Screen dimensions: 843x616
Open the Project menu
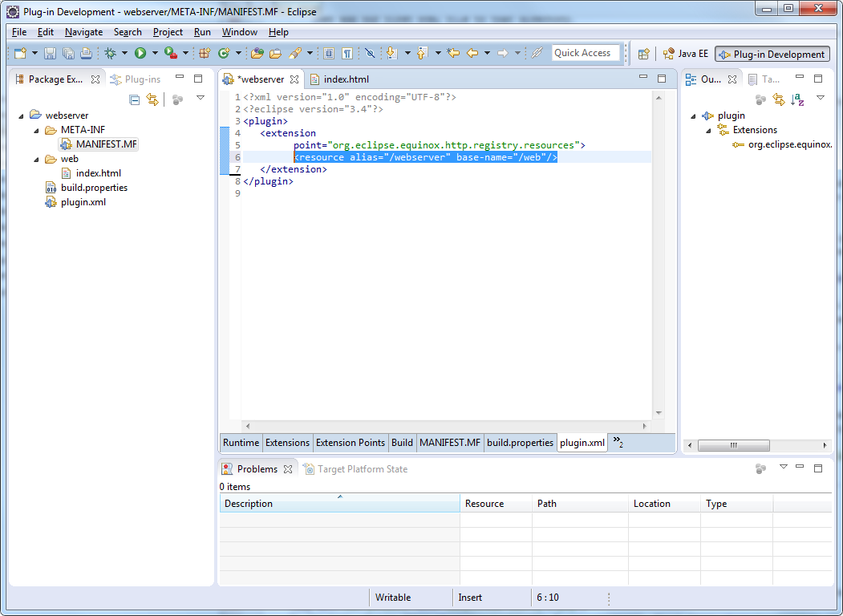(168, 32)
